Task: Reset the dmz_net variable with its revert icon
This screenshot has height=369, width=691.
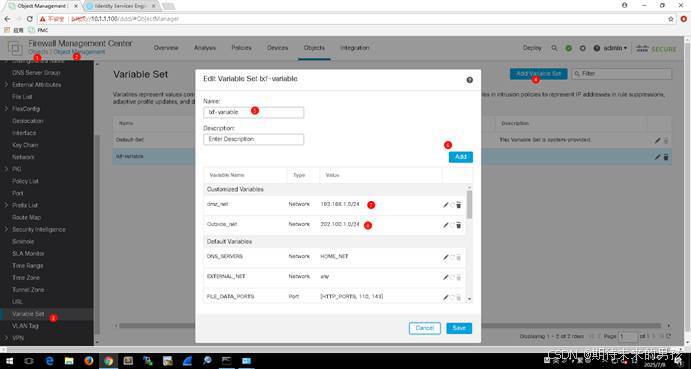Action: click(452, 205)
